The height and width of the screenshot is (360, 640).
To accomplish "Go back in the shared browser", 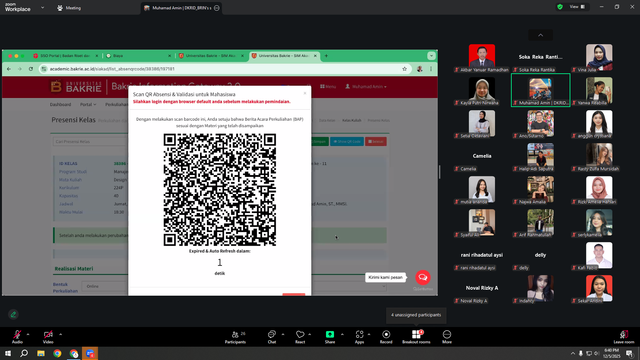I will 9,69.
